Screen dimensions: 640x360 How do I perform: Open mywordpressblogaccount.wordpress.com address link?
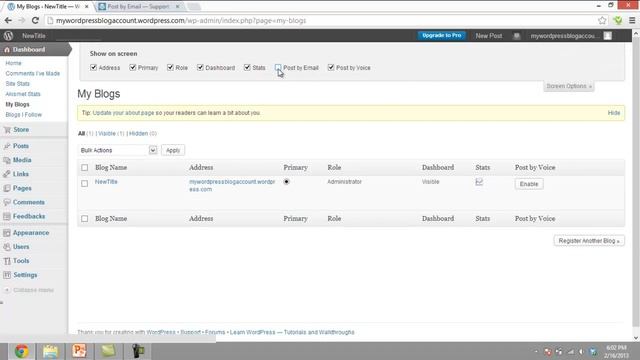(232, 186)
